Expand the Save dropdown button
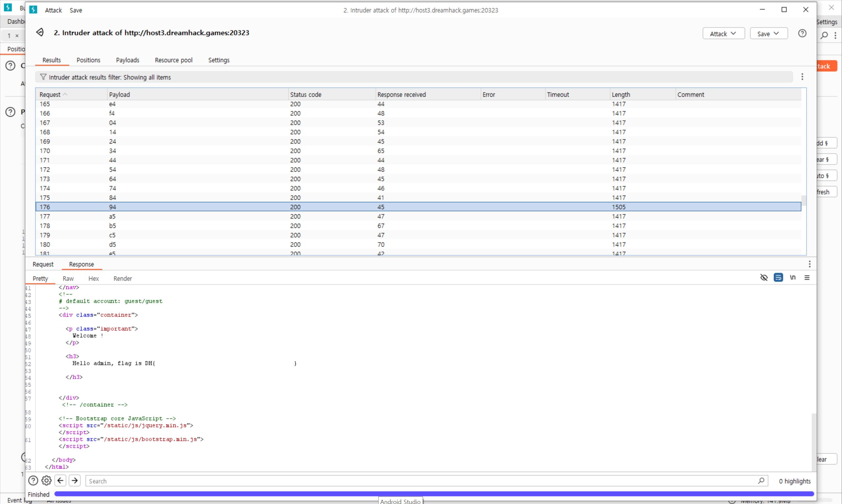842x504 pixels. [x=768, y=34]
